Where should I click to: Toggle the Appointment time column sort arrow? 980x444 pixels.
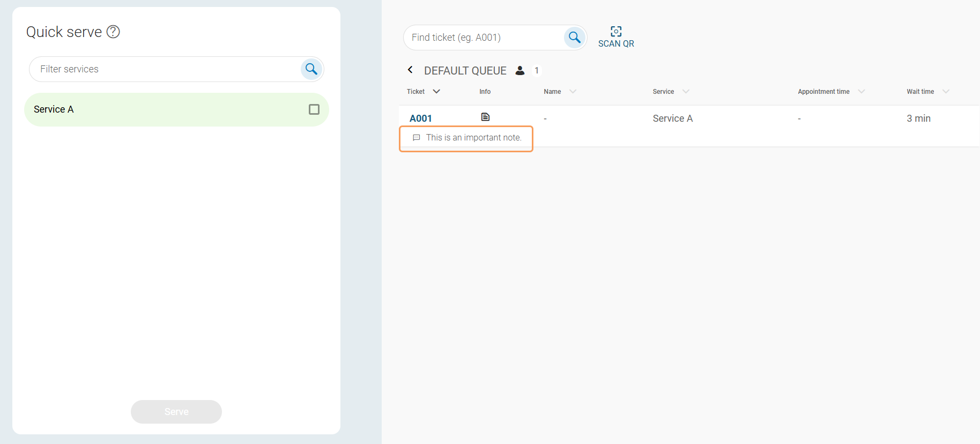click(x=862, y=92)
